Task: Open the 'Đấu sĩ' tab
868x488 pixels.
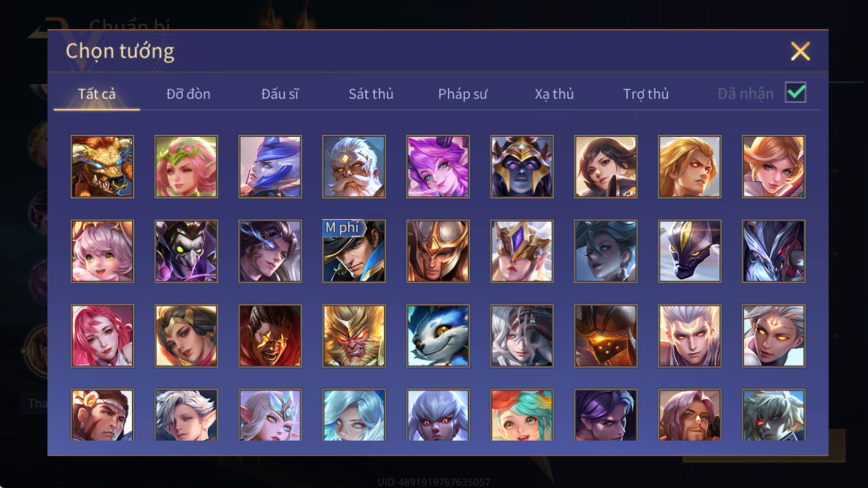Action: (x=280, y=94)
